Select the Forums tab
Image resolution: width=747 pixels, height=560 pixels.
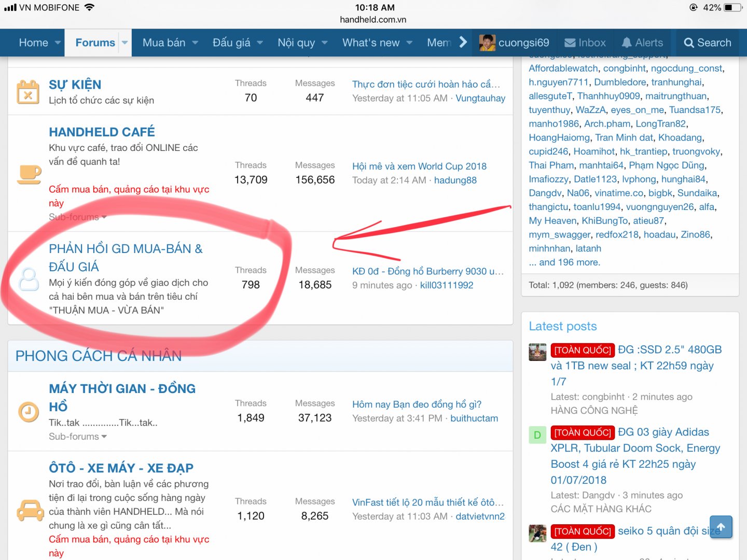[95, 43]
